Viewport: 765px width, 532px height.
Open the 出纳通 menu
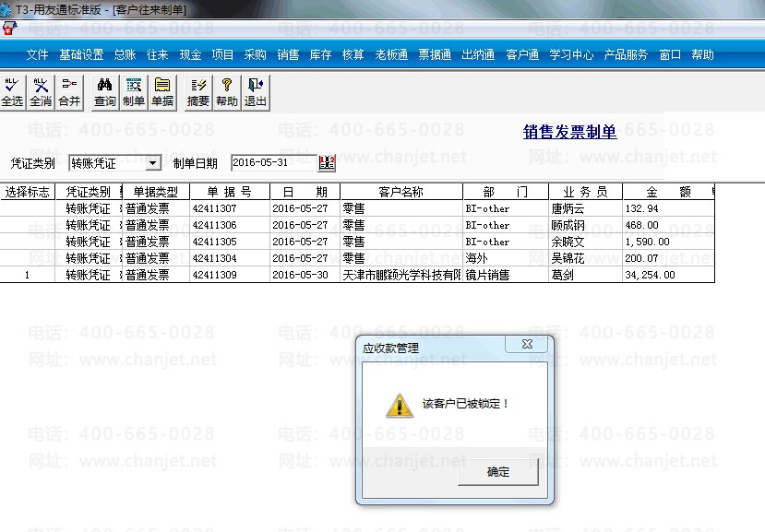(x=478, y=54)
